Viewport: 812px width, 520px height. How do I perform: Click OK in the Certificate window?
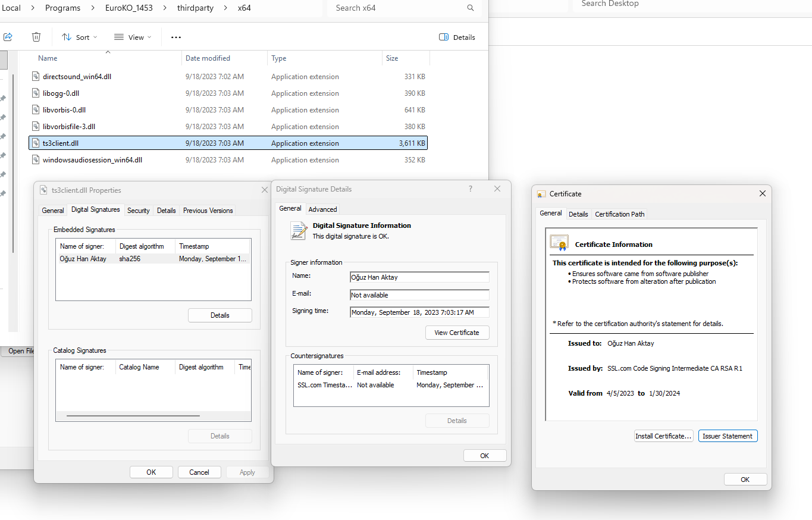745,480
